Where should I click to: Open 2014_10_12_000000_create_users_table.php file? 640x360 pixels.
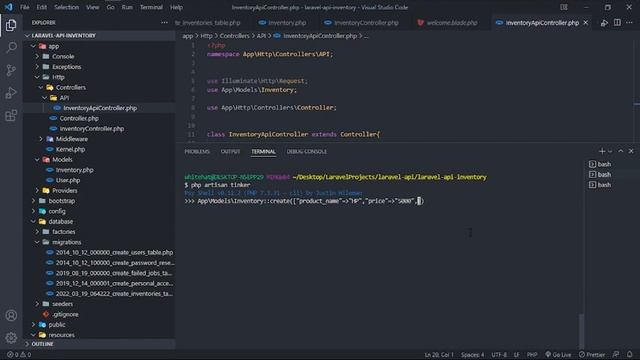100,252
